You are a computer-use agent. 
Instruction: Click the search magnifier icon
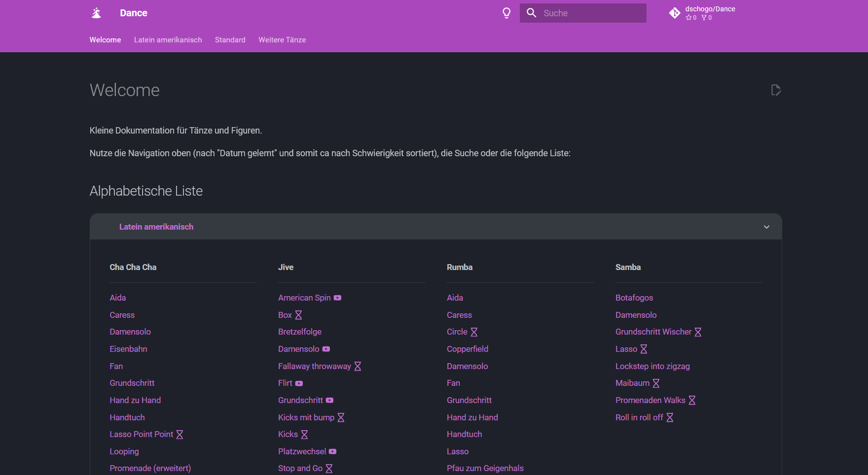[x=531, y=13]
